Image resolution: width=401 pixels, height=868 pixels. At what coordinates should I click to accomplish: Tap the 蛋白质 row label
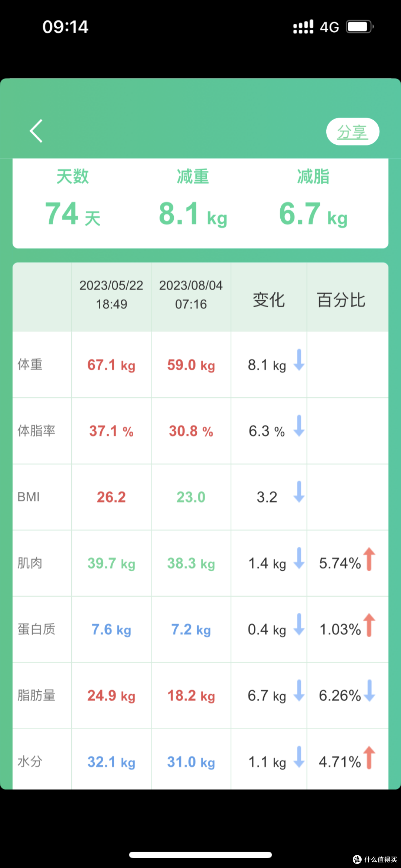[x=36, y=629]
